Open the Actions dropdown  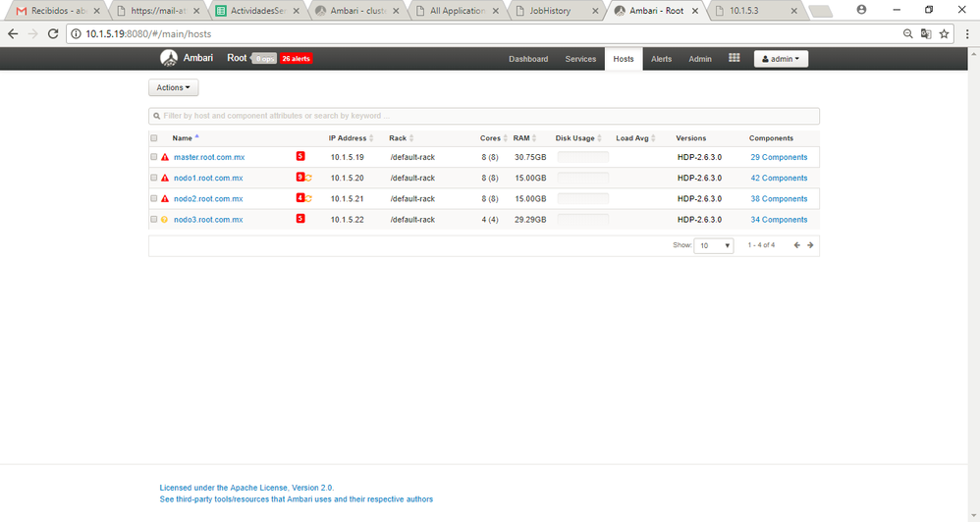[173, 87]
